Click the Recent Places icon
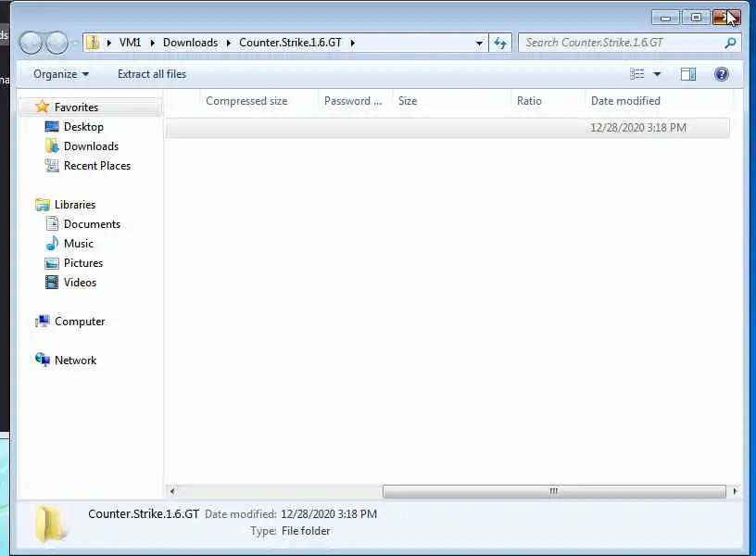 [52, 165]
